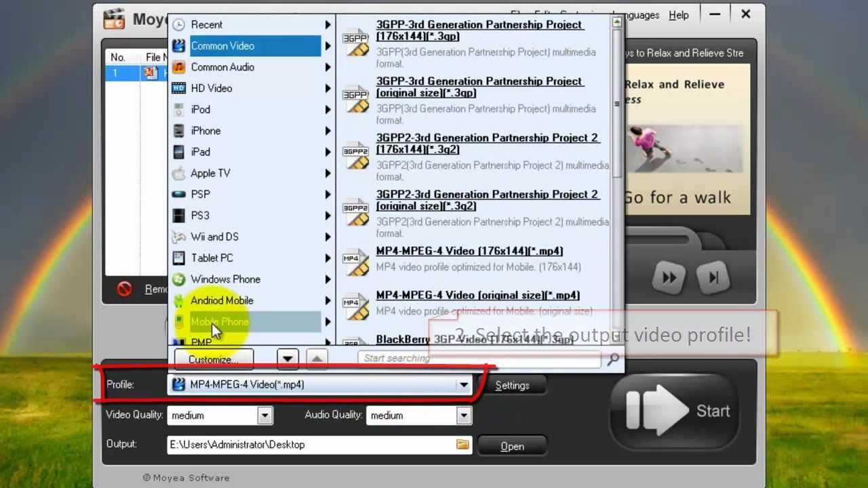Click the profile list scrollbar thumb
The image size is (868, 488).
point(616,103)
